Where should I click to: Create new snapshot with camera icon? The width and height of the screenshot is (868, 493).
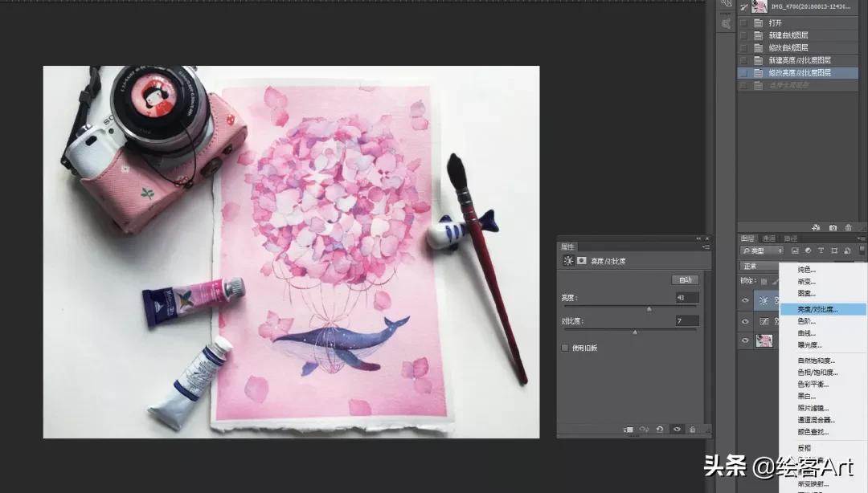pos(833,227)
